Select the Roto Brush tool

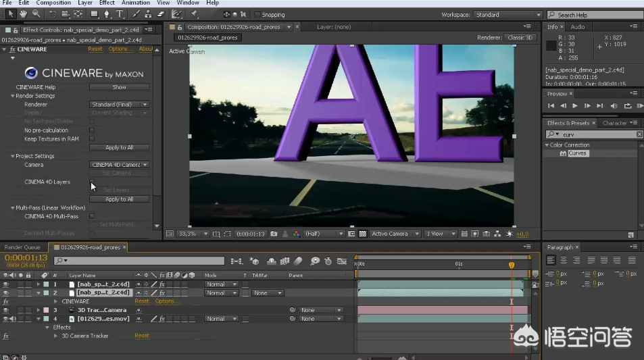tap(177, 14)
